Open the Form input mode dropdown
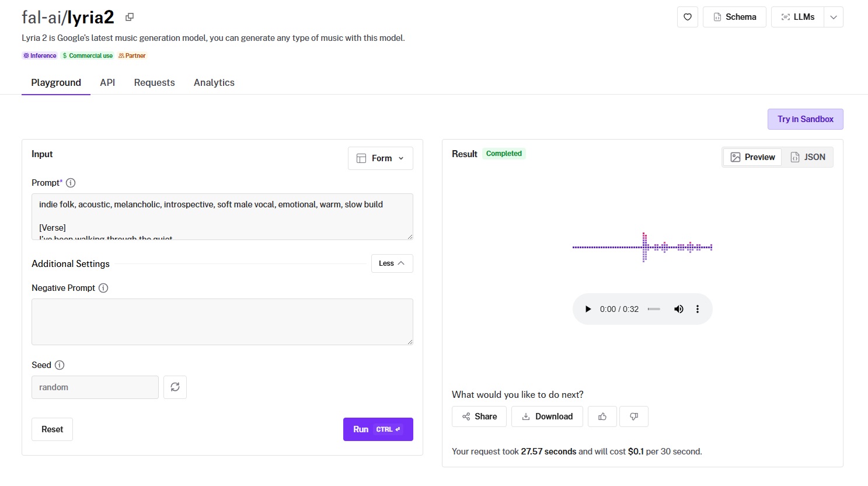868x486 pixels. (381, 158)
